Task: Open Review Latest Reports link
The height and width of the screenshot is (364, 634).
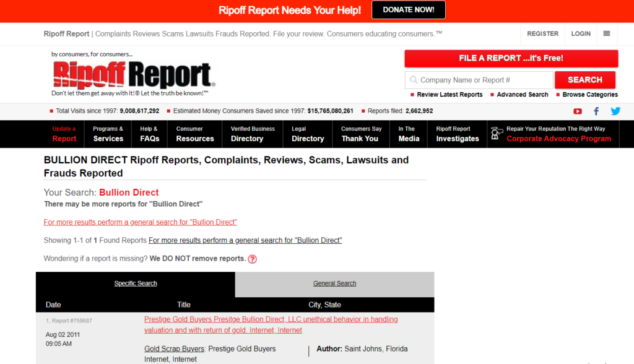Action: (449, 94)
